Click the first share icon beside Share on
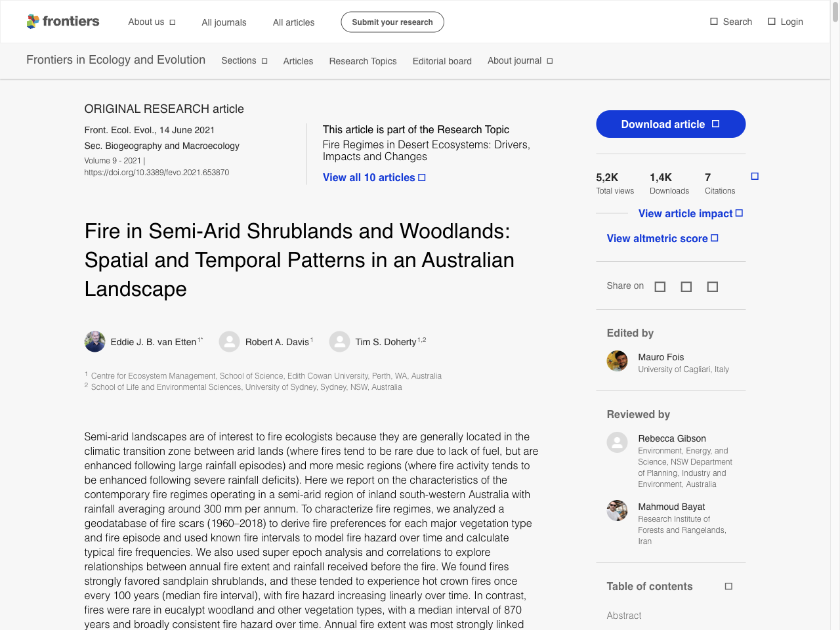Screen dimensions: 840x630 tap(660, 286)
